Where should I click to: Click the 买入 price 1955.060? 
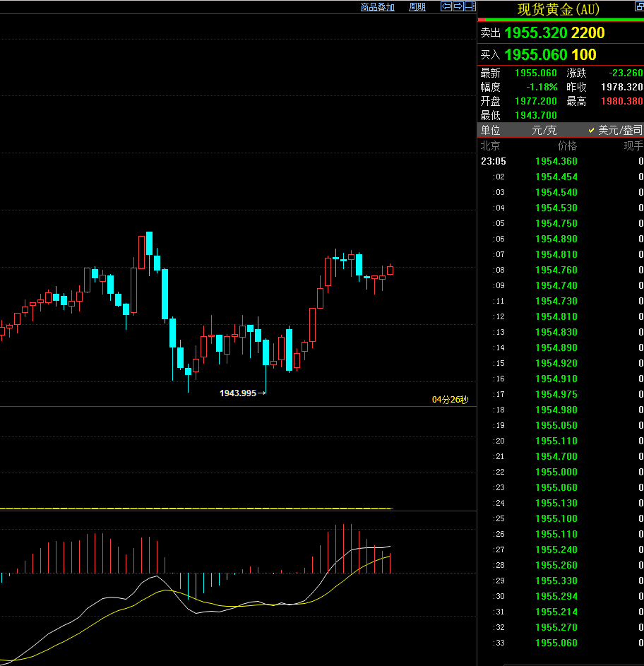click(536, 55)
